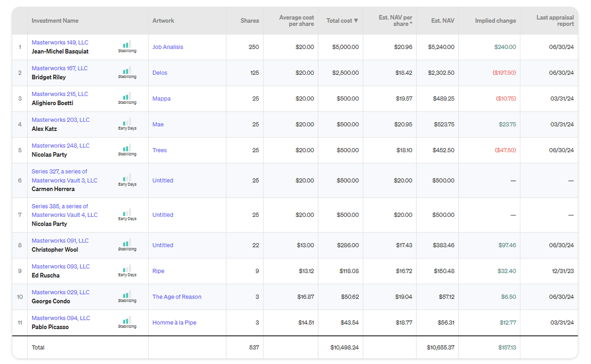Open the Delos artwork link
Screen dimensions: 591x364
(x=160, y=73)
